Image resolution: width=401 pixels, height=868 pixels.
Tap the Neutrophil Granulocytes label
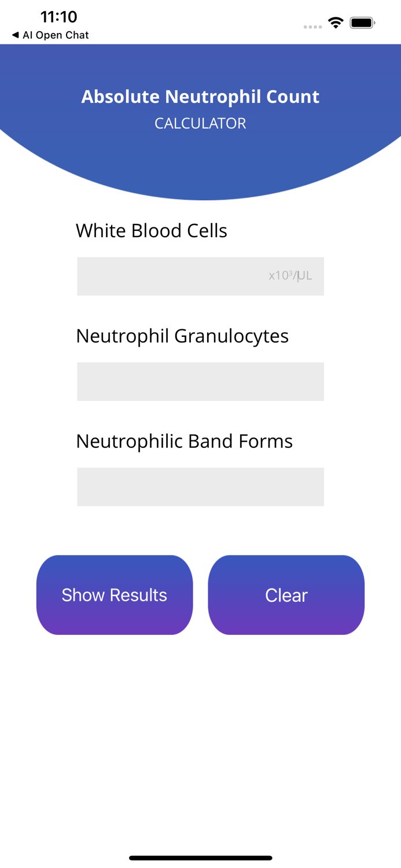click(x=182, y=336)
